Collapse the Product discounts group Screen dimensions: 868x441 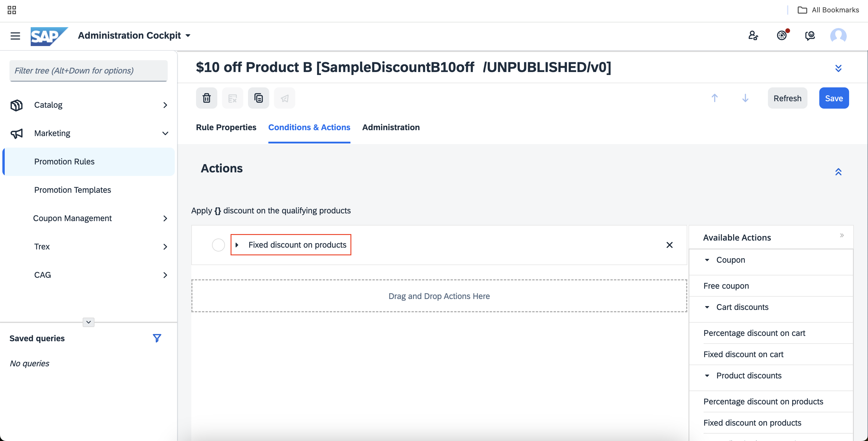pyautogui.click(x=707, y=375)
